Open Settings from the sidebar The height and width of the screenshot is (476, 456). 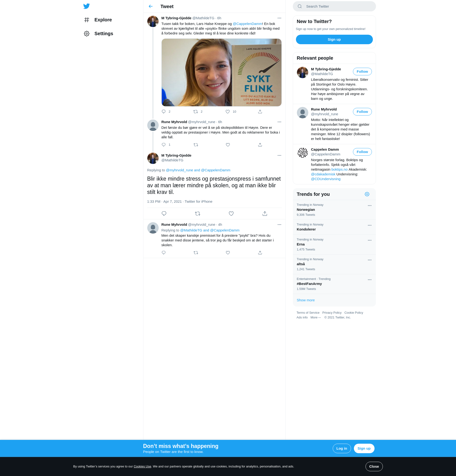point(99,34)
